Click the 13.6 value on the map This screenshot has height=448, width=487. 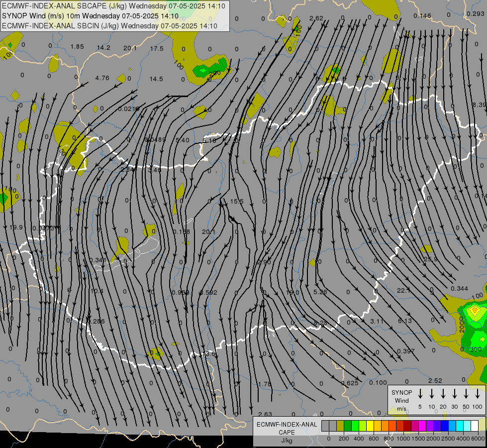coord(208,353)
